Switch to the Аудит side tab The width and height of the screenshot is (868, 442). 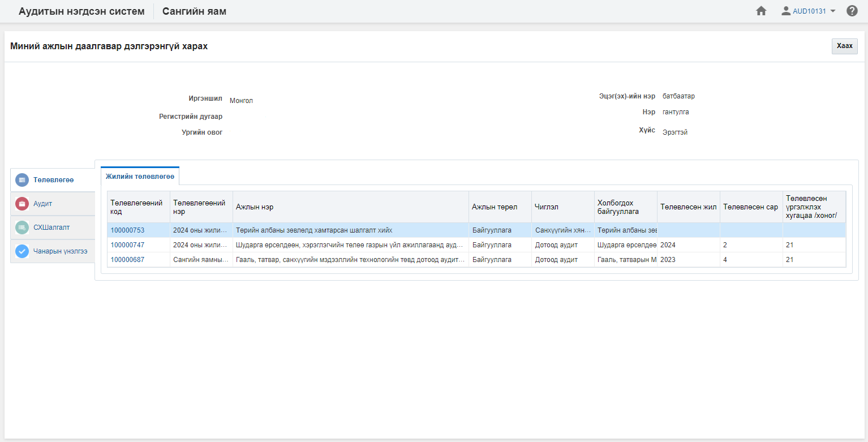[53, 204]
